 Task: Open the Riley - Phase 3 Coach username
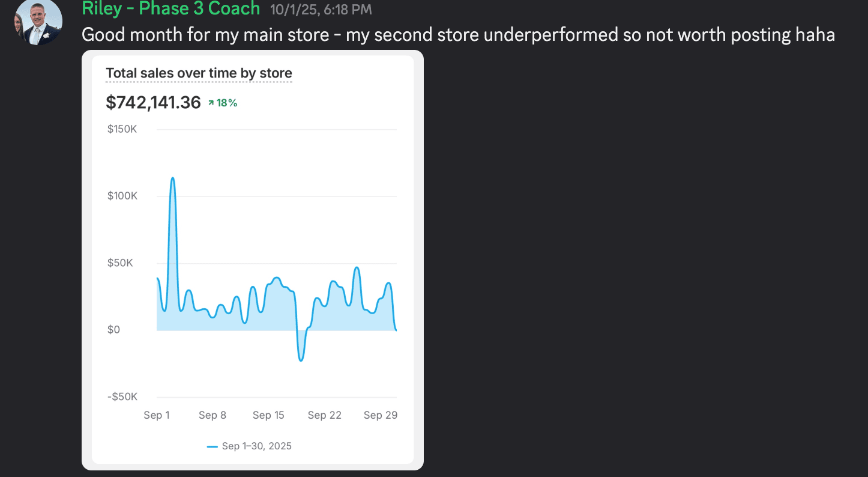point(171,8)
